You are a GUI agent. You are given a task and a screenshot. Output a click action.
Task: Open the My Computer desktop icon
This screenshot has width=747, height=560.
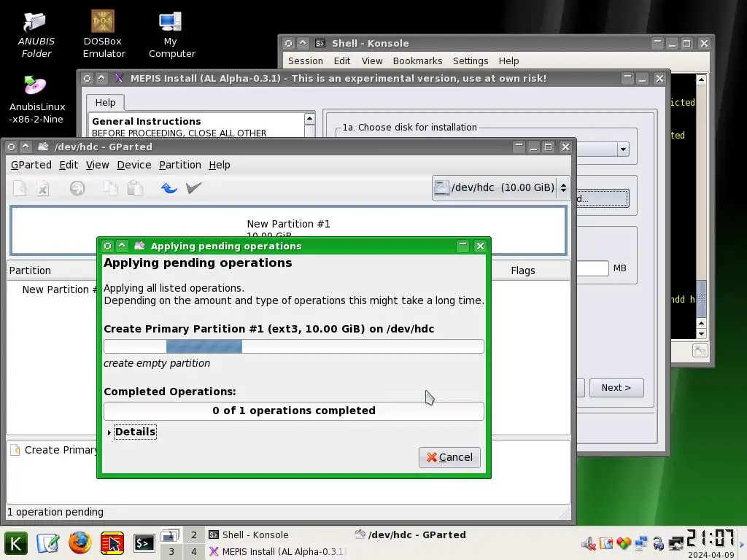point(171,35)
